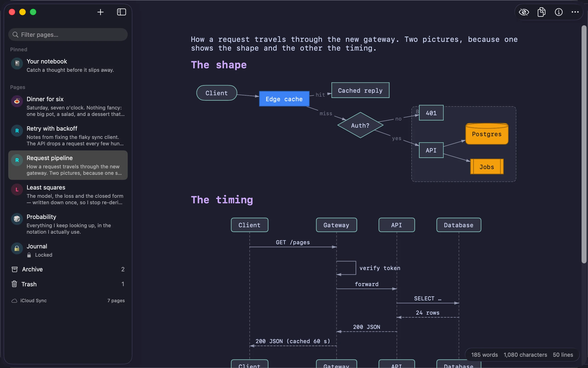The width and height of the screenshot is (588, 368).
Task: Click The shape heading
Action: (x=219, y=65)
